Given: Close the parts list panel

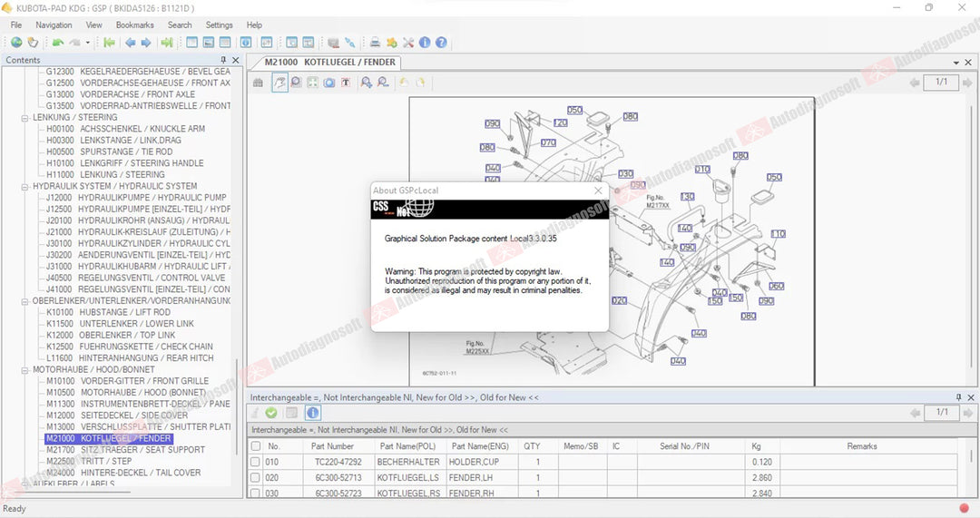Looking at the screenshot, I should [971, 397].
